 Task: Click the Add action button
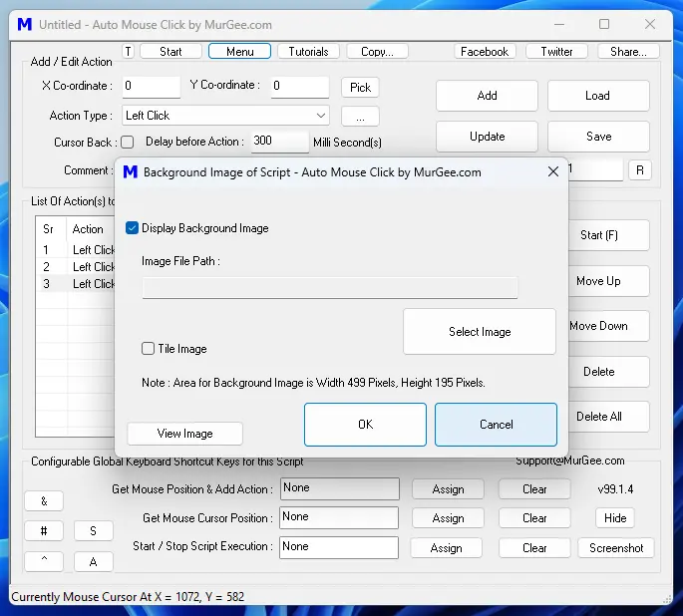pyautogui.click(x=487, y=96)
